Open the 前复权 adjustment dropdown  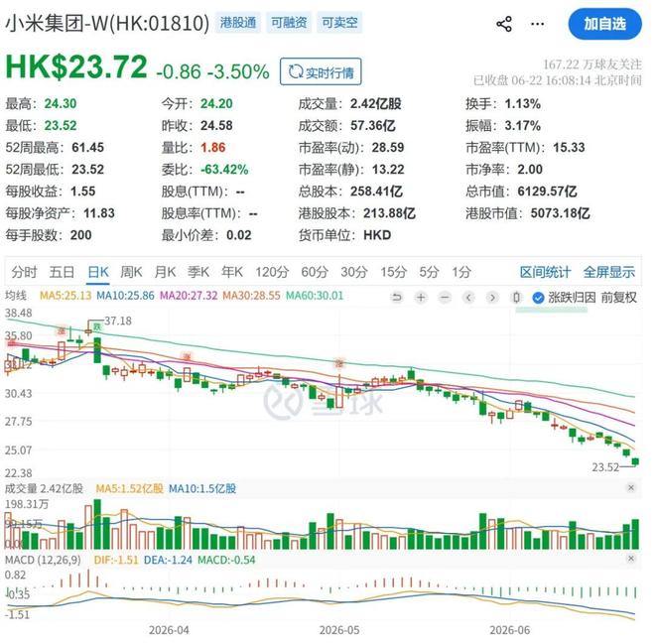(x=618, y=298)
